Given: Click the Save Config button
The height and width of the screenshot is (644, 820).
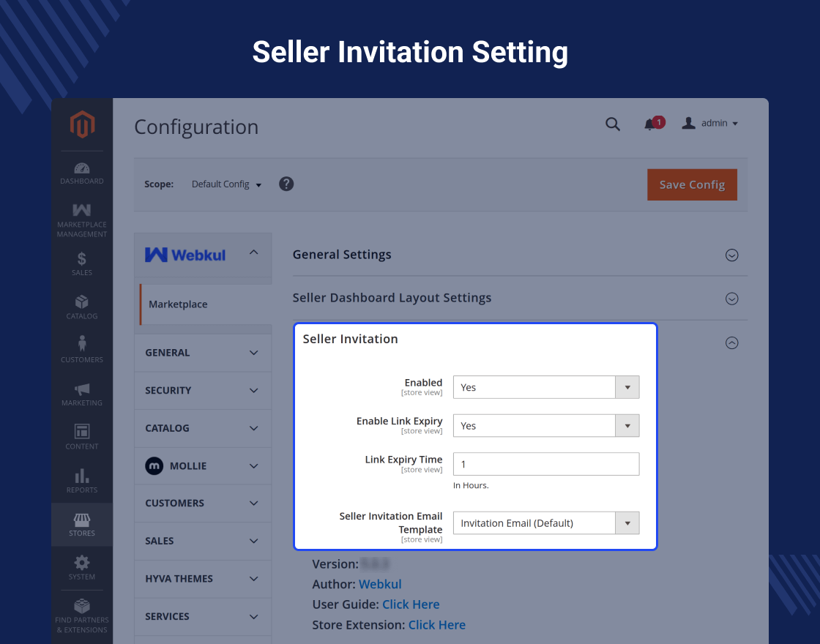Looking at the screenshot, I should pyautogui.click(x=692, y=184).
